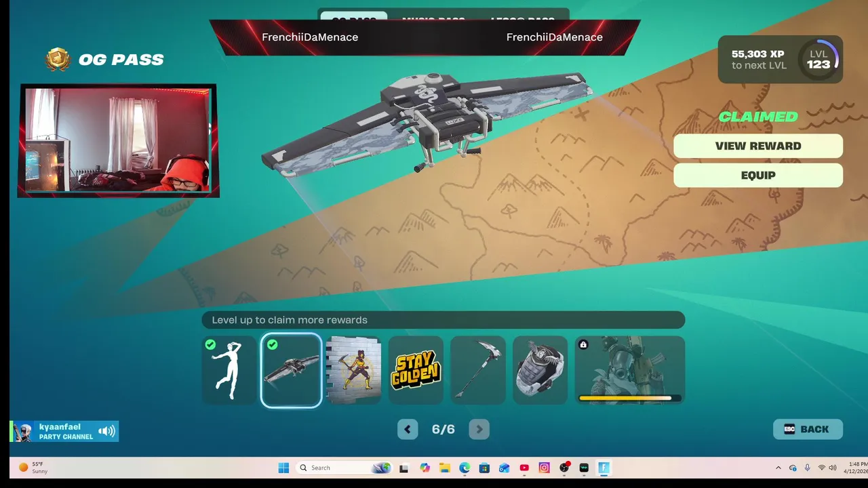
Task: Switch to the MUSIC PASS tab
Action: 433,20
